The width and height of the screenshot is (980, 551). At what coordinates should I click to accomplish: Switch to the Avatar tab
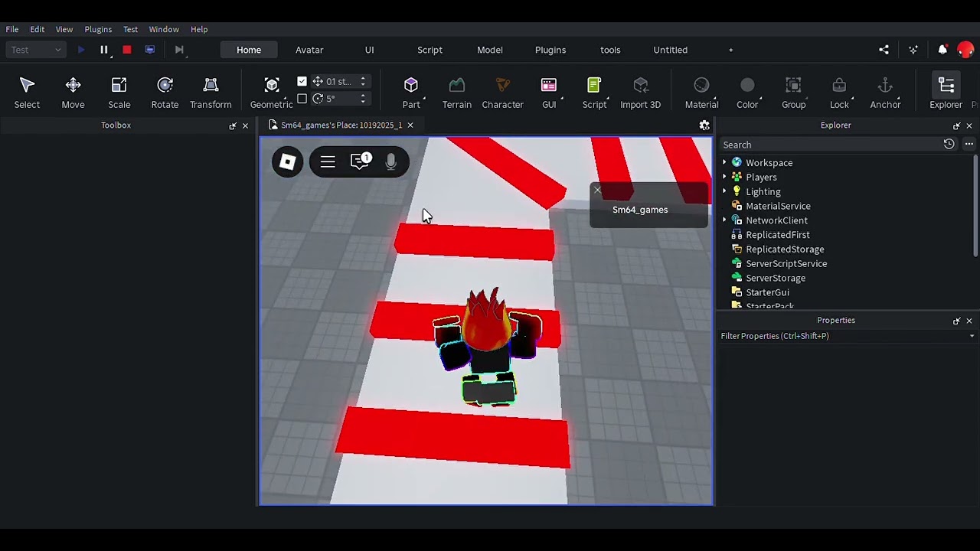tap(309, 50)
